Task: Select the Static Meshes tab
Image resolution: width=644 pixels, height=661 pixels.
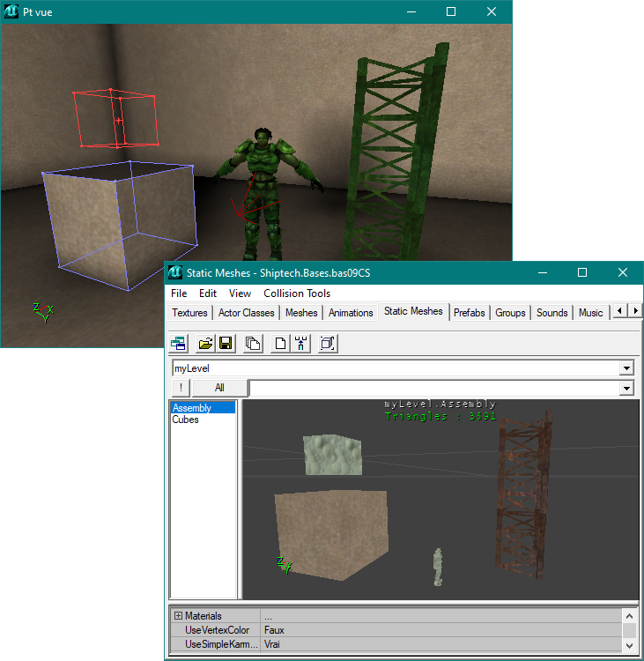Action: pos(413,311)
